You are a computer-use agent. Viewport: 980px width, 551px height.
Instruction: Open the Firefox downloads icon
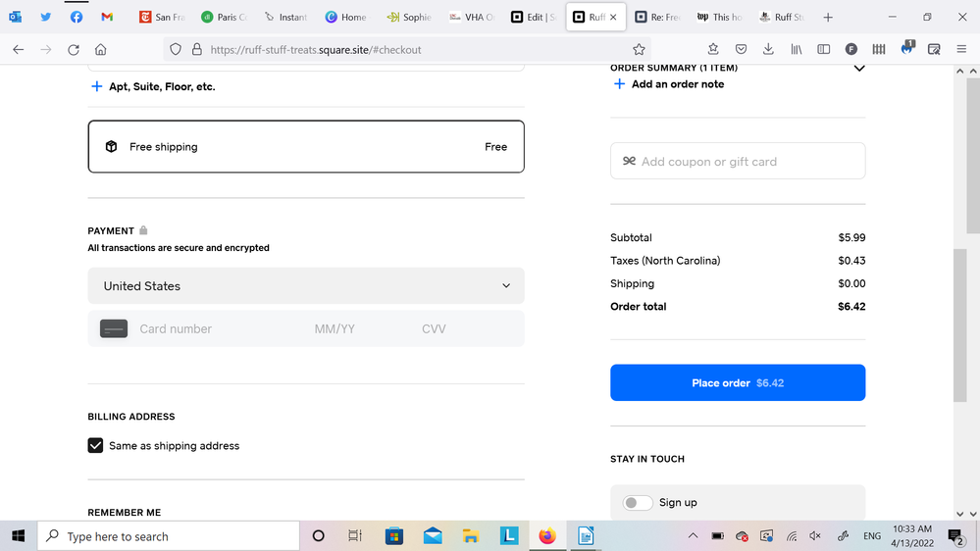coord(768,50)
